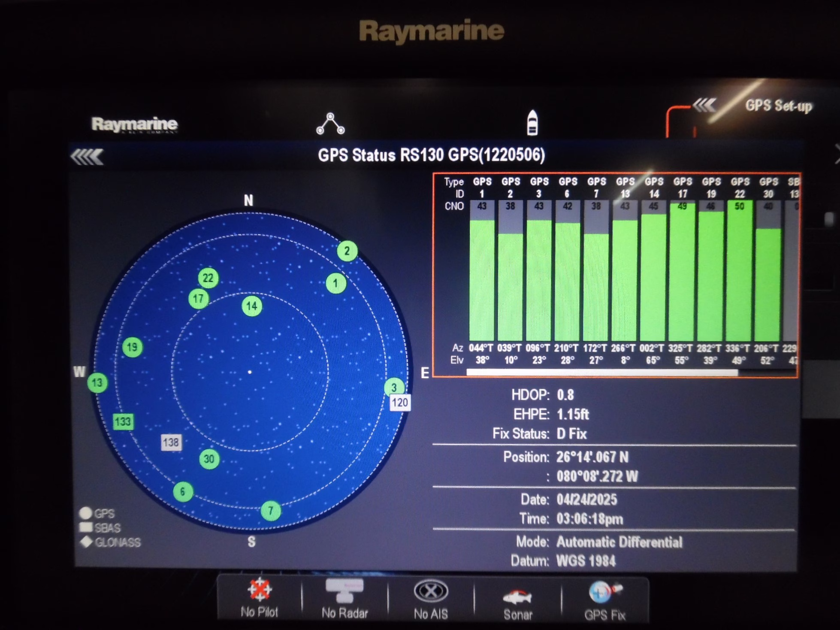Select the GPS 22 signal bar, CNO 50

point(740,270)
